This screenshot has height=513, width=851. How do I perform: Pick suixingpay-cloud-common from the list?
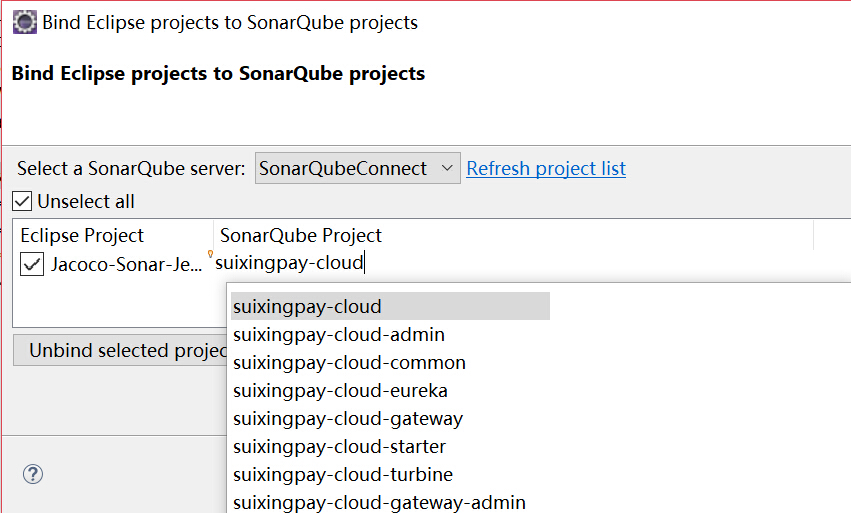(349, 362)
